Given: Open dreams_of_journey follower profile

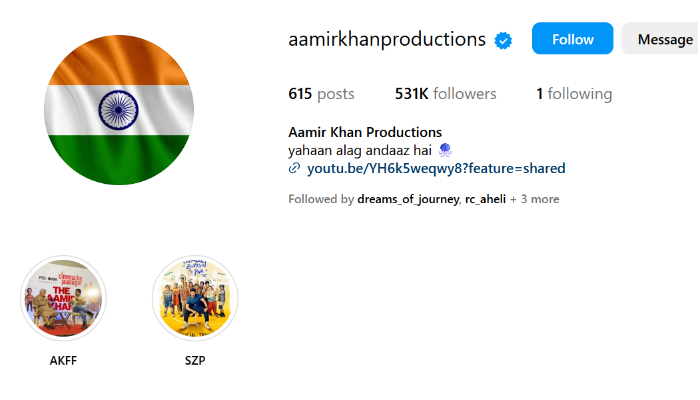Looking at the screenshot, I should click(x=408, y=199).
